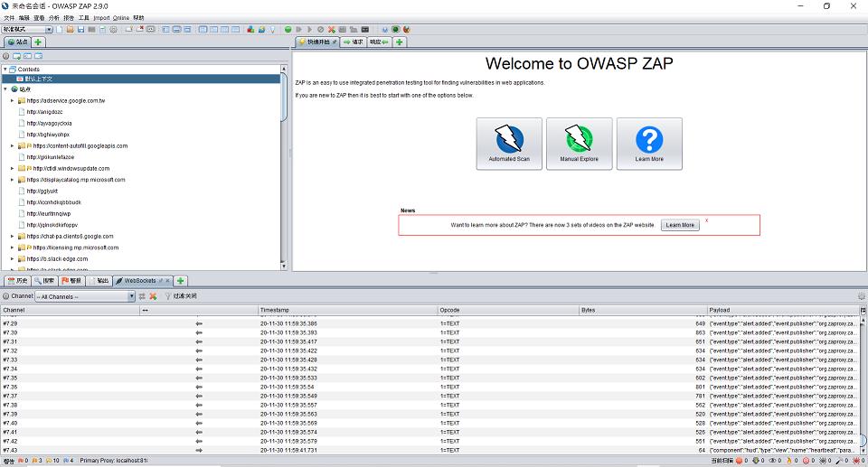Viewport: 868px width, 467px height.
Task: Click Learn More button in News box
Action: (680, 225)
